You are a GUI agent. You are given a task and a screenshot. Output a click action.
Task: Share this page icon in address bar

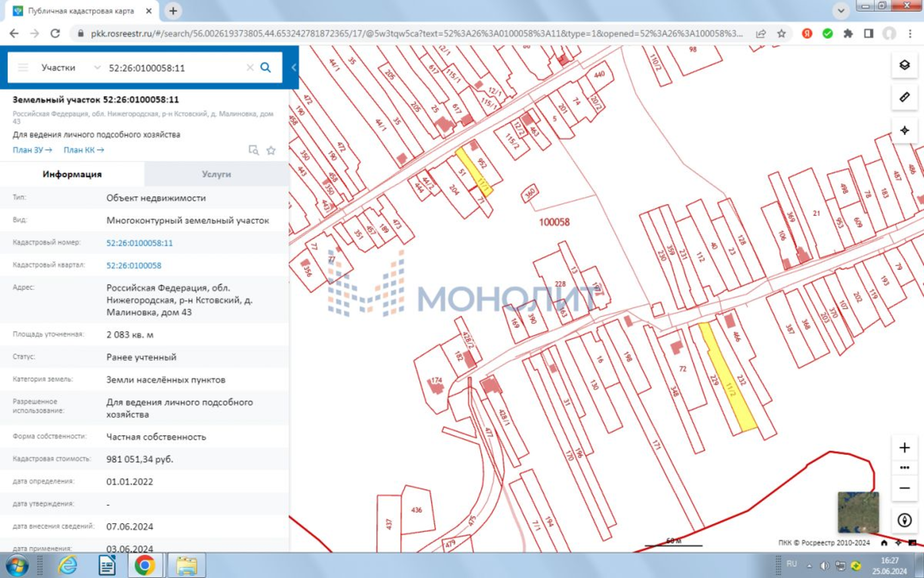tap(761, 34)
